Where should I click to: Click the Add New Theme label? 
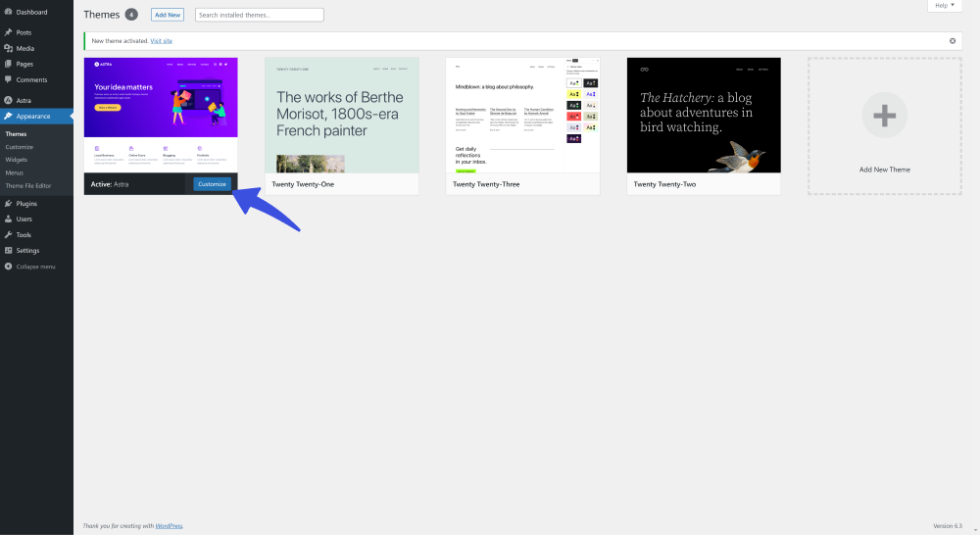point(884,170)
